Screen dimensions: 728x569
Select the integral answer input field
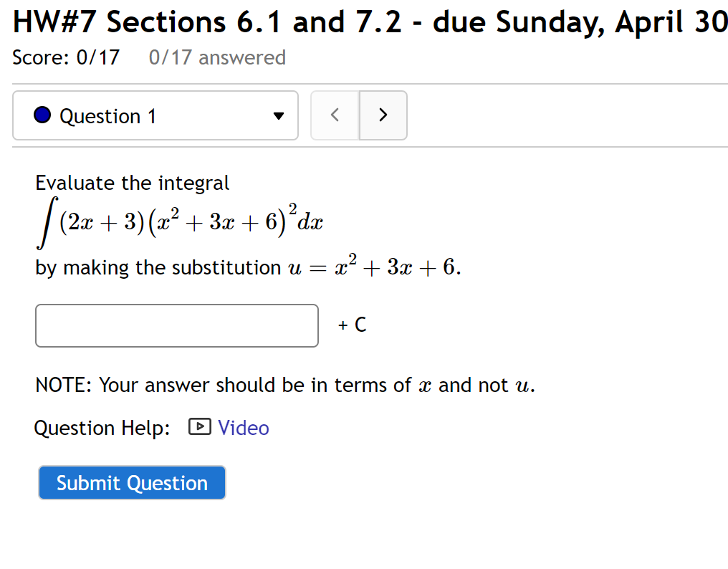coord(176,325)
